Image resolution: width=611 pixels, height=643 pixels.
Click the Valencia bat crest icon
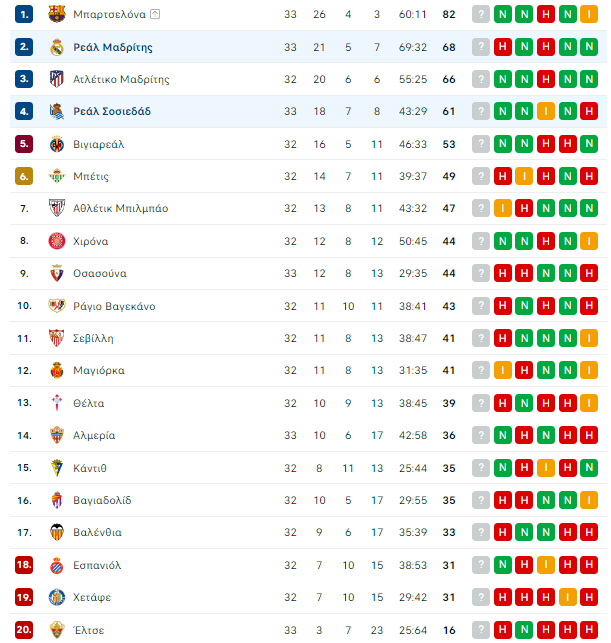tap(57, 532)
